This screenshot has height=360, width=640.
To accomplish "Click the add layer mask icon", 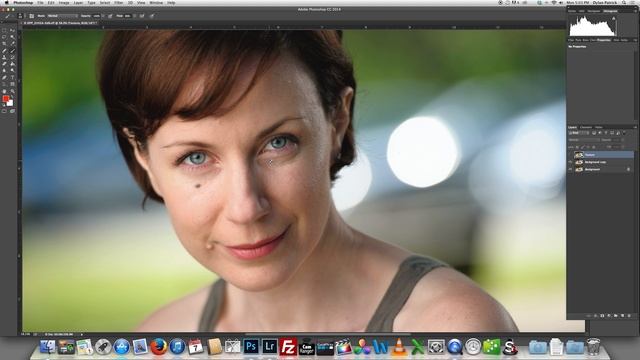I will pyautogui.click(x=602, y=316).
